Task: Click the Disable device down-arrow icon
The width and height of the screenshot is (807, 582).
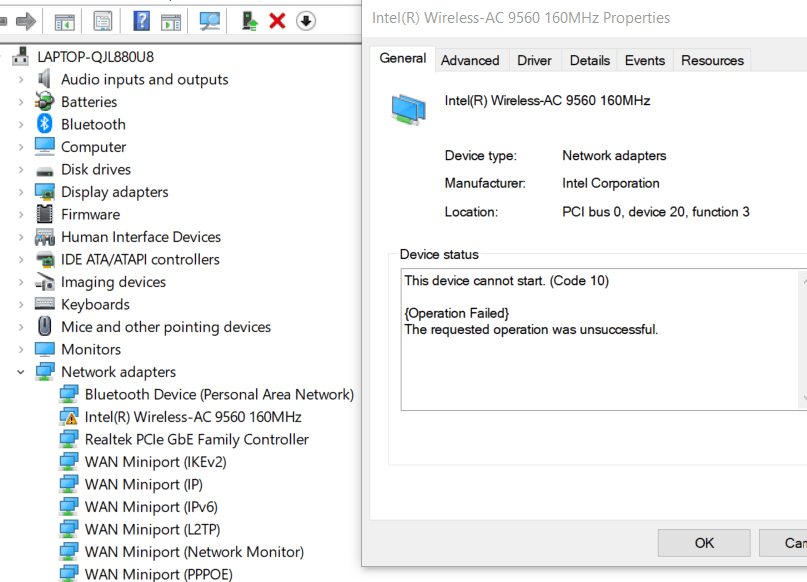Action: [x=305, y=21]
